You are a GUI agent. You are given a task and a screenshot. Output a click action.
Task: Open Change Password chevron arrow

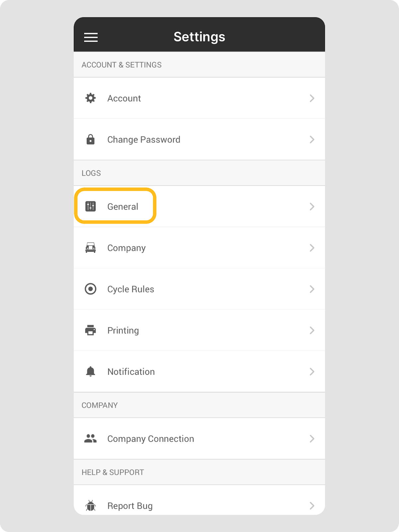312,139
